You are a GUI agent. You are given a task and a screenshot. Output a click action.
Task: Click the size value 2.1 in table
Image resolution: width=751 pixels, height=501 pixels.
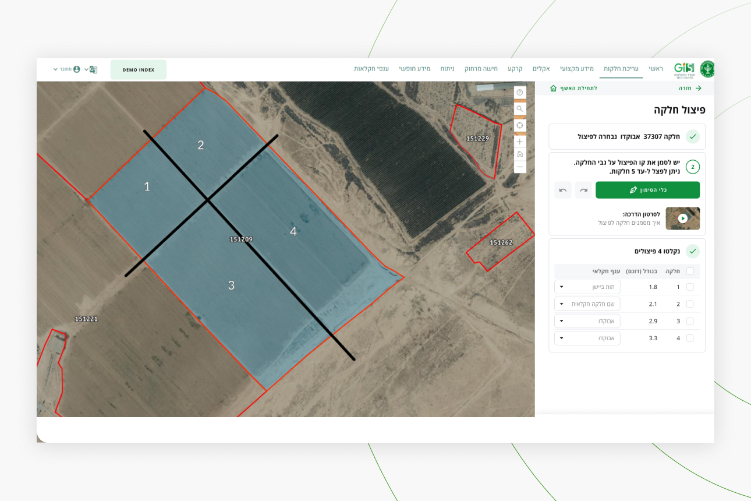[x=653, y=304]
